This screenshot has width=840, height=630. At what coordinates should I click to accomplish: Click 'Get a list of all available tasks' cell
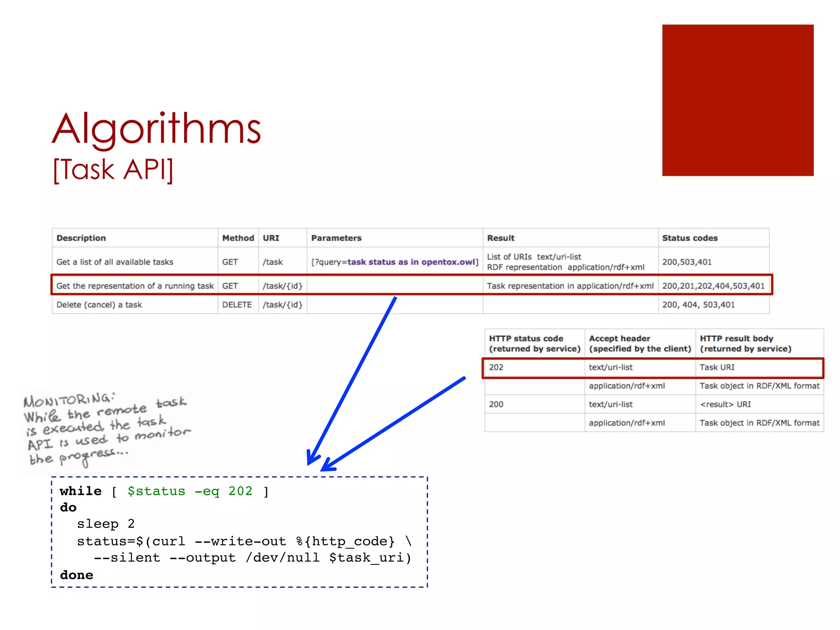pos(115,262)
